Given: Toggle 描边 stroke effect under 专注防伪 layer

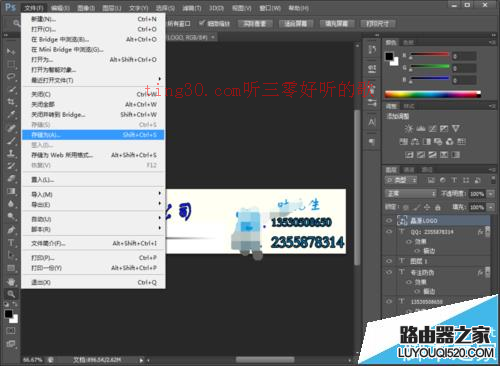Looking at the screenshot, I should [x=417, y=291].
